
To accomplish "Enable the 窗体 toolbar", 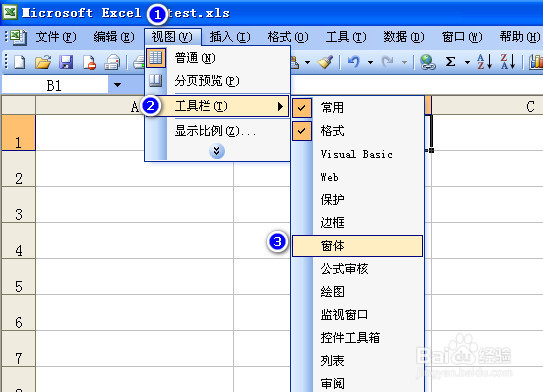I will coord(357,246).
